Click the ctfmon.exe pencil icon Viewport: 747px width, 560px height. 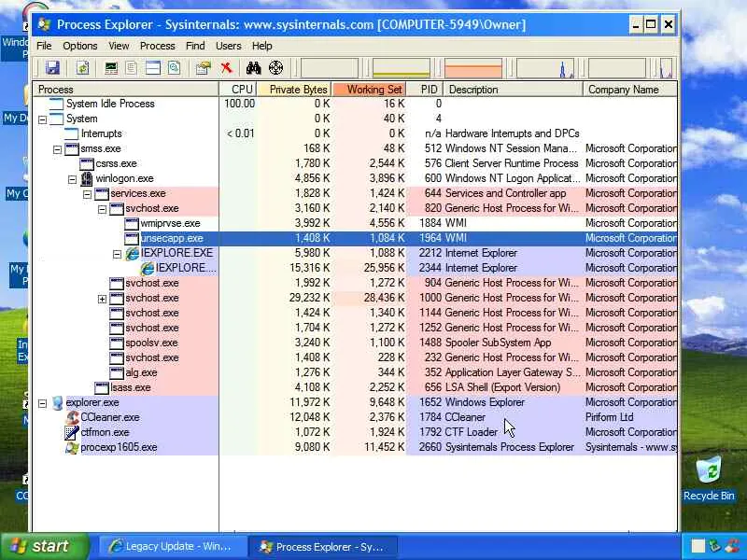[x=72, y=432]
